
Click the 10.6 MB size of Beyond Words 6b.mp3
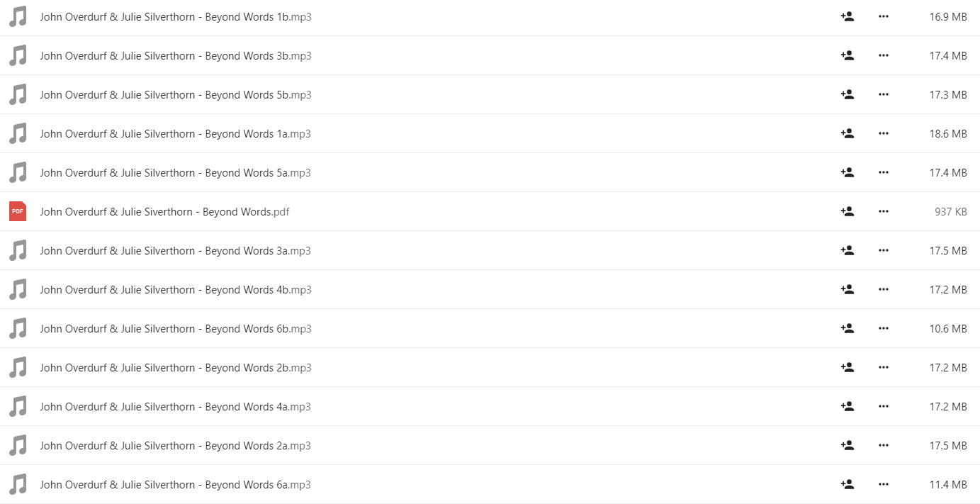(948, 328)
